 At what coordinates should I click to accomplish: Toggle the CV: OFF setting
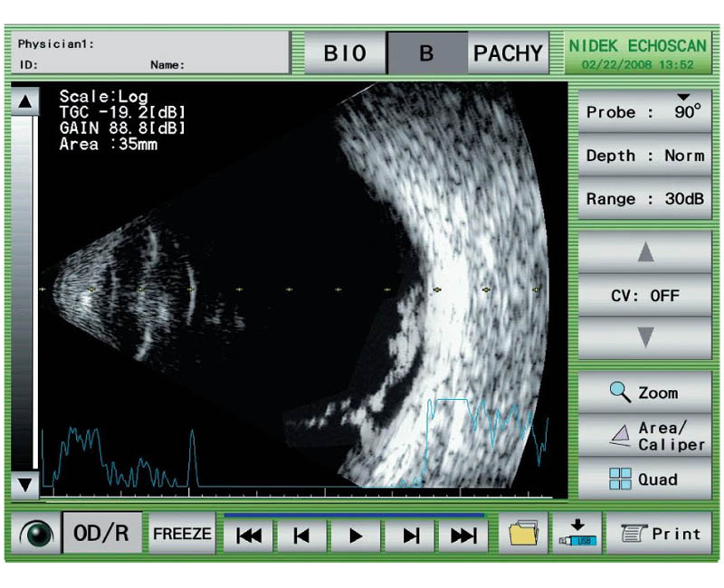(644, 296)
